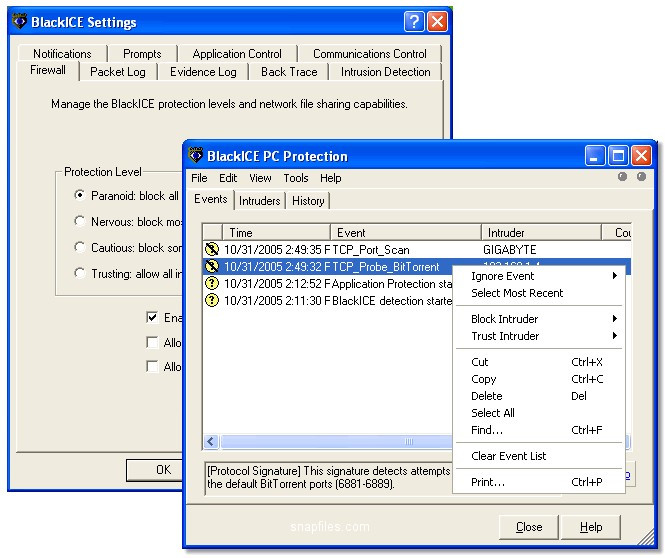Toggle the first 'Allo' checkbox in Settings
The image size is (665, 558).
coord(152,342)
